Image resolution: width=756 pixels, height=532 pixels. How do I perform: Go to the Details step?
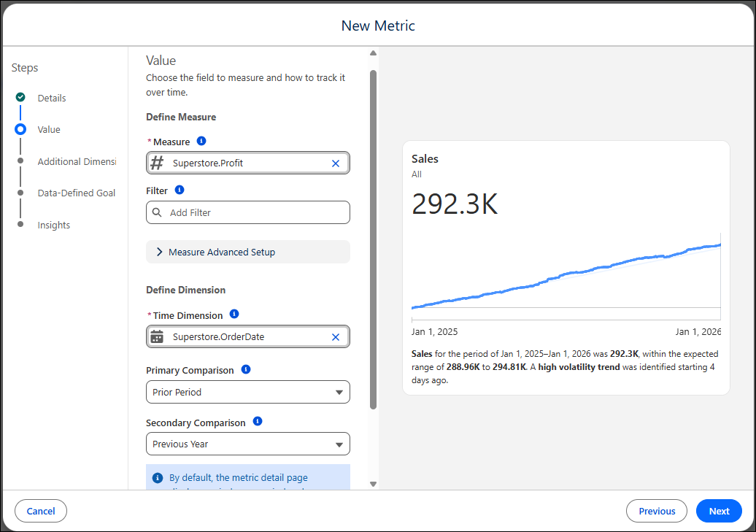[52, 99]
